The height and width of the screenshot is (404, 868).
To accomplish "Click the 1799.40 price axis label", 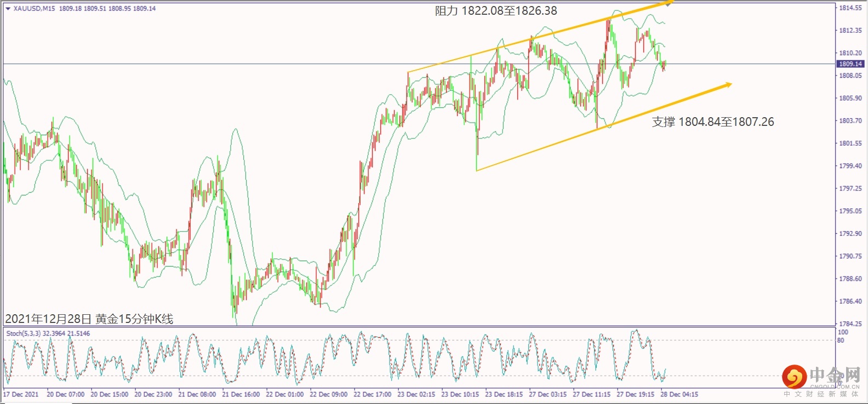I will (850, 166).
